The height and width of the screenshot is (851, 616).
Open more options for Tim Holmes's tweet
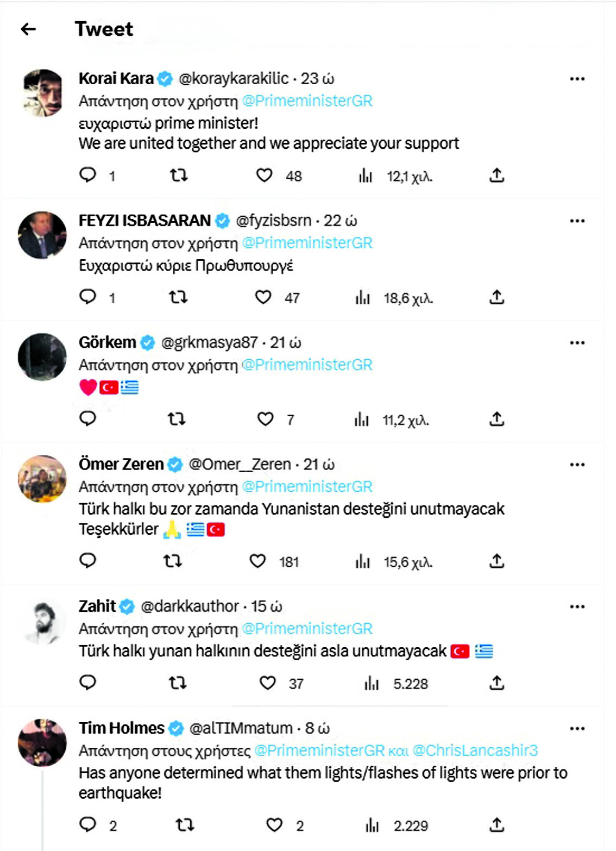(x=577, y=729)
